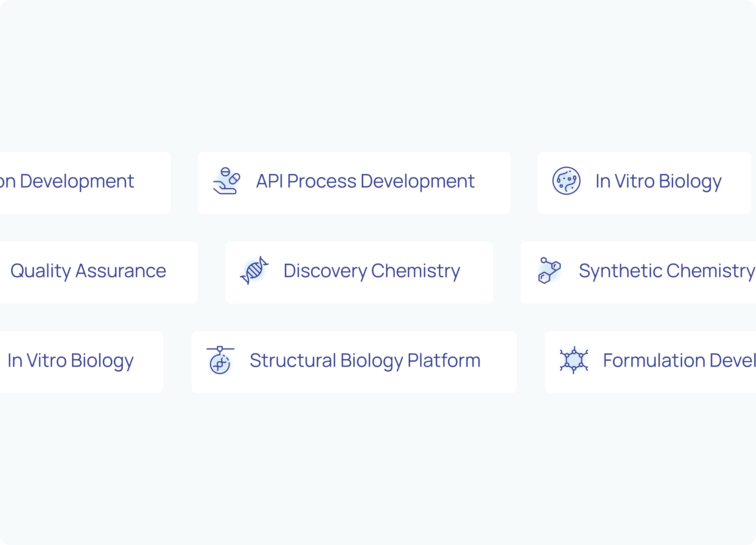Click the Structural Biology Platform flask icon
Image resolution: width=756 pixels, height=545 pixels.
click(220, 360)
